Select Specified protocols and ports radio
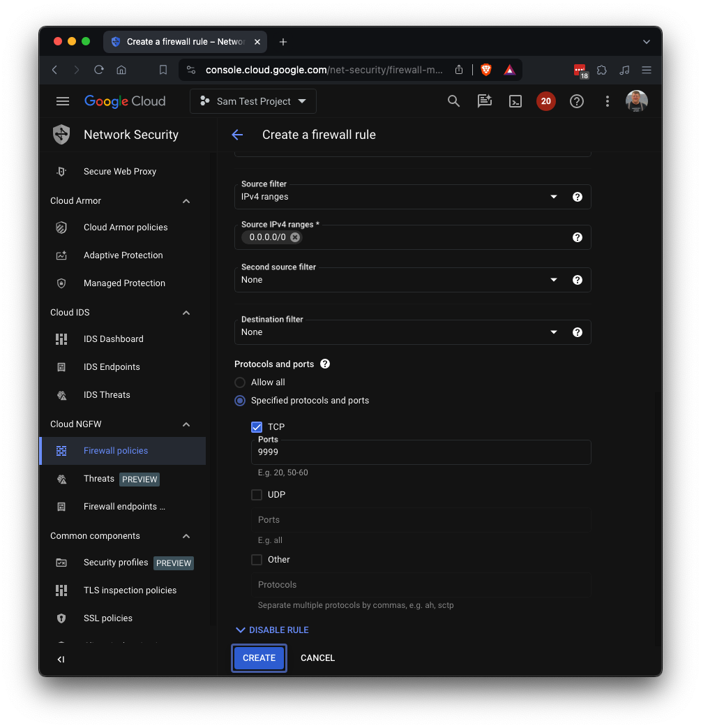701x728 pixels. [x=240, y=401]
